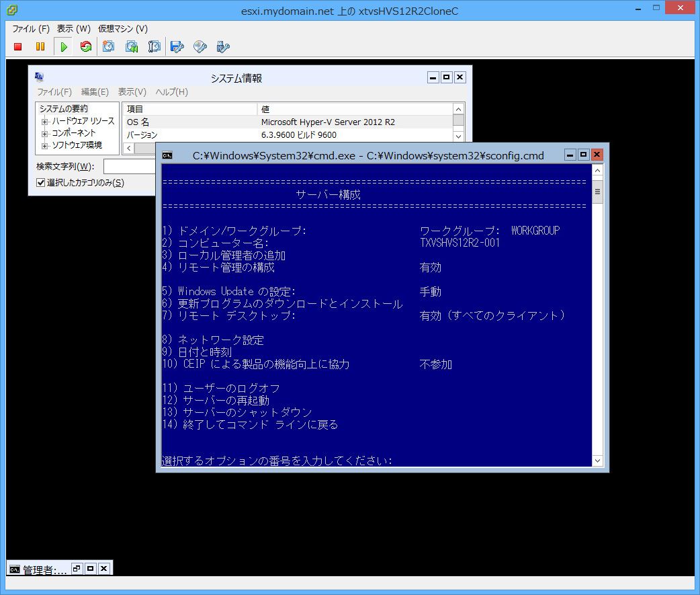Click the System Information vertical scrollbar thumb
The width and height of the screenshot is (700, 595).
[x=458, y=120]
